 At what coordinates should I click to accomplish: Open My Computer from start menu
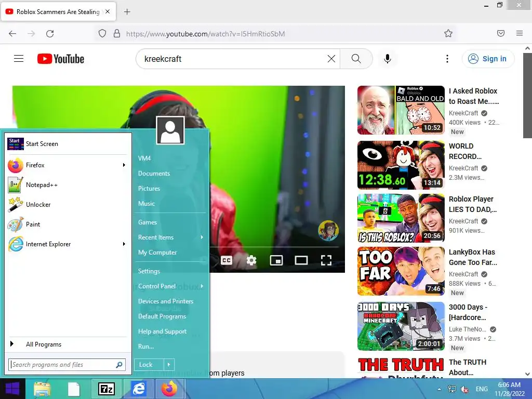[157, 252]
